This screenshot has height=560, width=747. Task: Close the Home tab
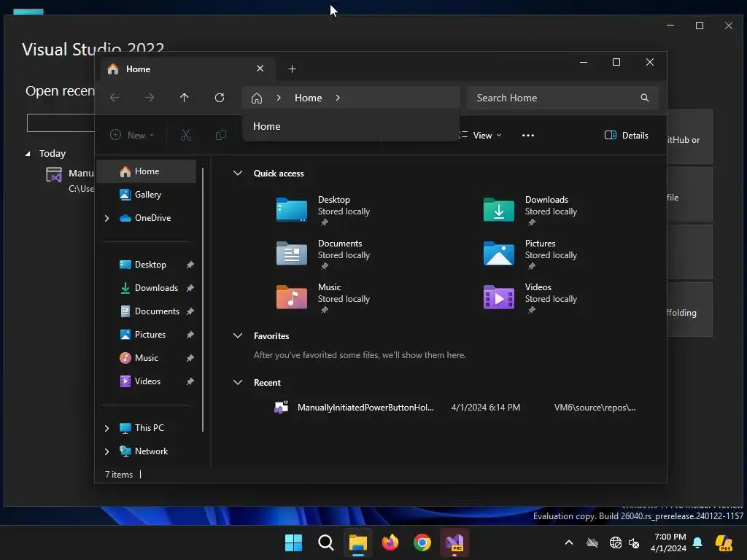(260, 69)
